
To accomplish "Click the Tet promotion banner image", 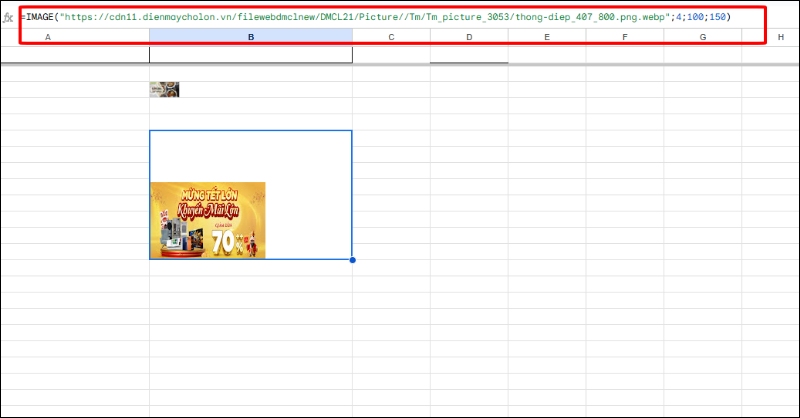I will [x=208, y=220].
